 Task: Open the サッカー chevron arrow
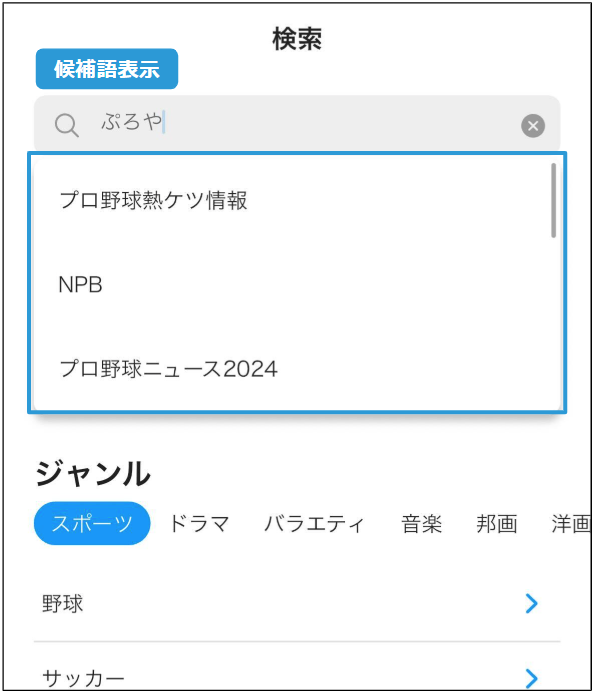532,678
